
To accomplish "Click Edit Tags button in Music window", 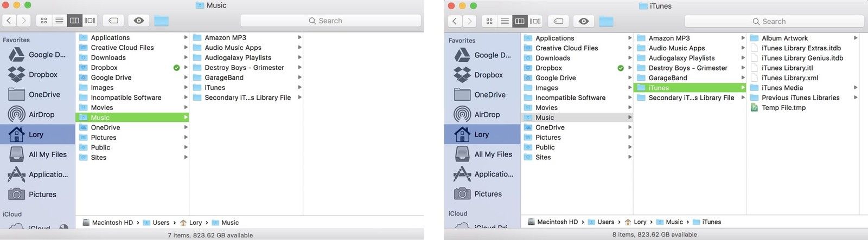I will pyautogui.click(x=113, y=21).
